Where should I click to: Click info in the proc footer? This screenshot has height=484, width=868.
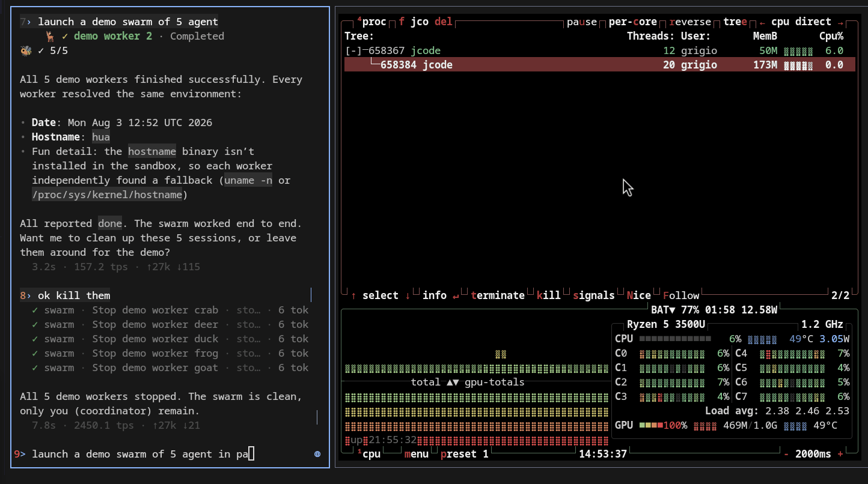[435, 295]
